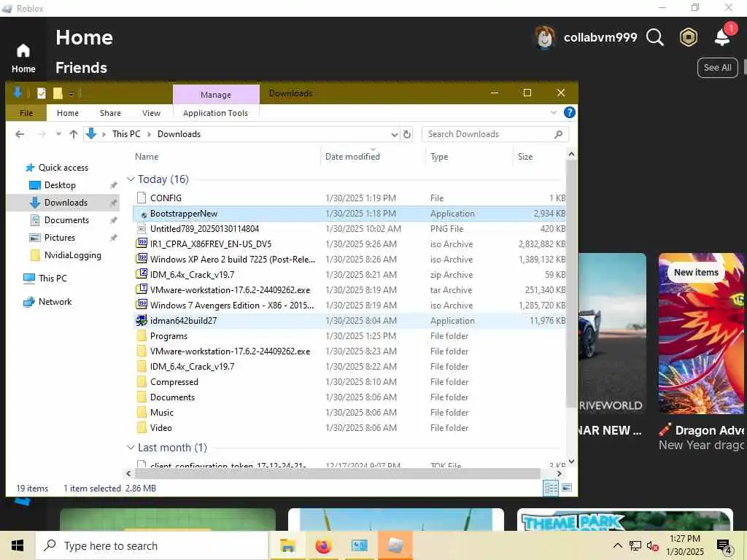Expand the ribbon with the chevron
Image resolution: width=747 pixels, height=560 pixels.
pyautogui.click(x=553, y=113)
